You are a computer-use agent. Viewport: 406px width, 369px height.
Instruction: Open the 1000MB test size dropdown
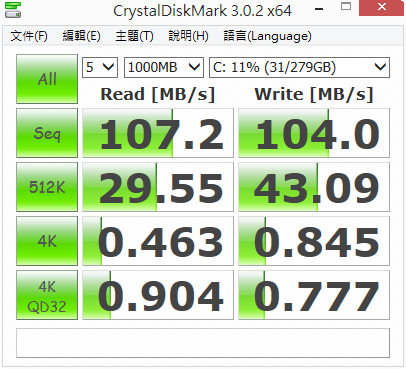coord(164,67)
